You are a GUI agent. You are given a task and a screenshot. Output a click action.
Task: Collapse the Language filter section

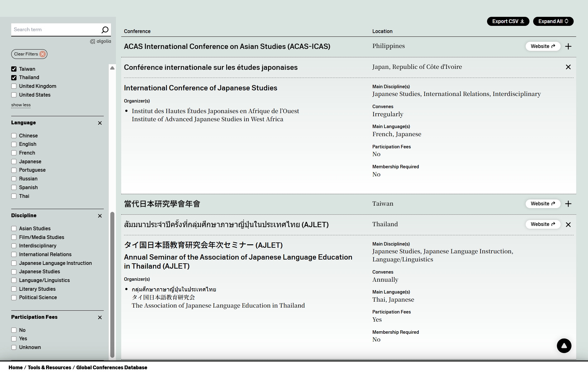click(100, 123)
